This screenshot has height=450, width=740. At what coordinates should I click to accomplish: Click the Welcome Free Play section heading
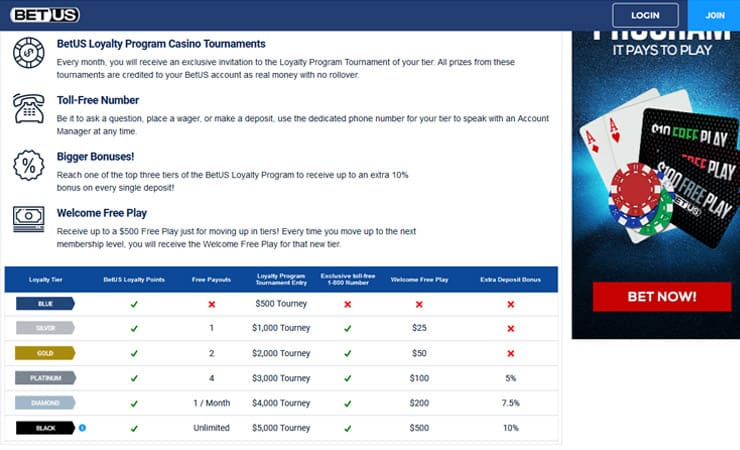coord(101,213)
